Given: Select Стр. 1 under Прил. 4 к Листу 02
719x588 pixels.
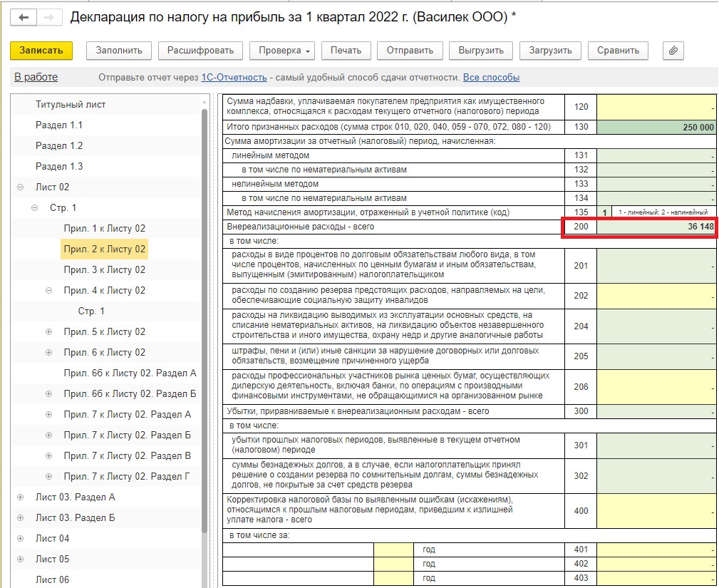Looking at the screenshot, I should pyautogui.click(x=91, y=311).
